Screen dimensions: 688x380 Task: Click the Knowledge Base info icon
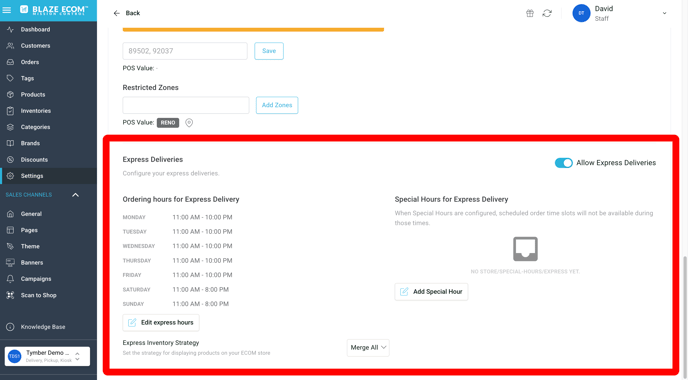(10, 327)
